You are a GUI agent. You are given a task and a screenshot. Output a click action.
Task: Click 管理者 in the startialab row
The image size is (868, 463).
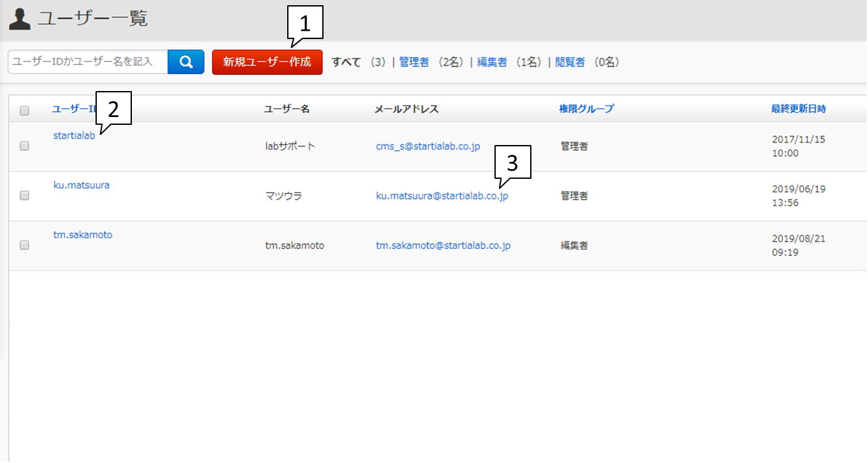[x=574, y=146]
